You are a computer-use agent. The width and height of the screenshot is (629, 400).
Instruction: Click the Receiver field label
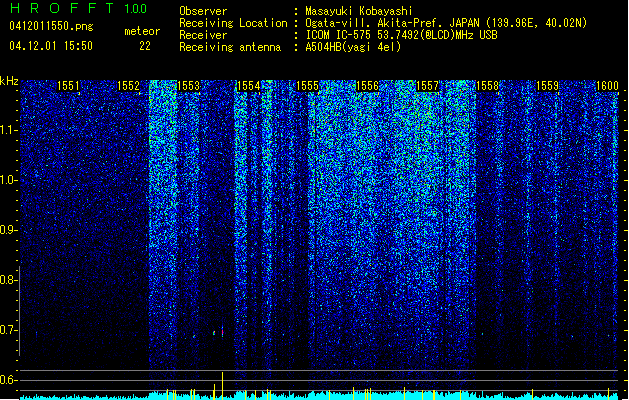tap(203, 35)
